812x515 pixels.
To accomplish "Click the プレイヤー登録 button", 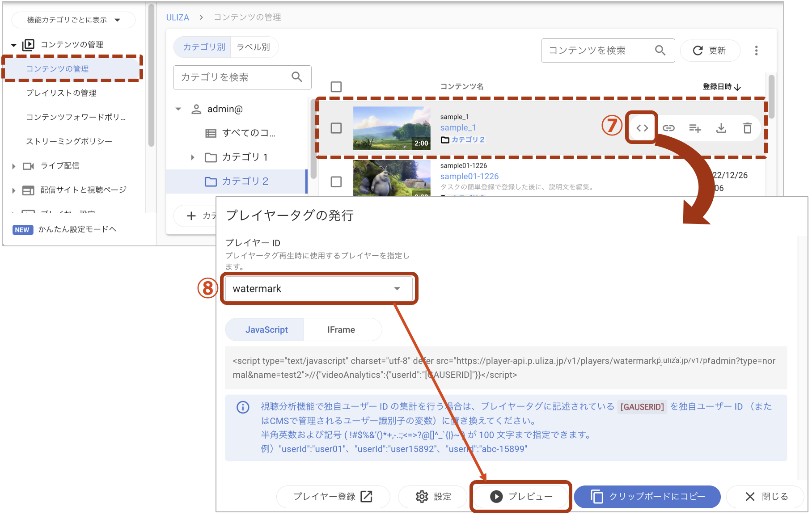I will tap(333, 497).
